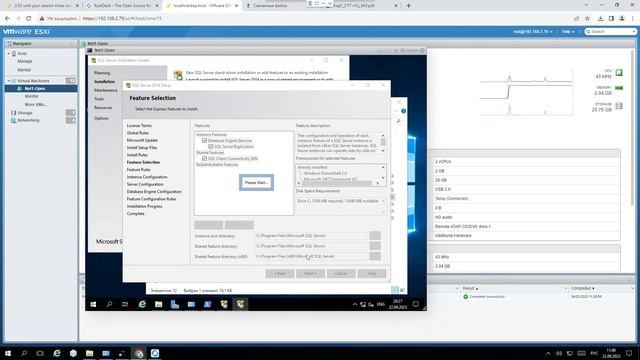
Task: Uncheck Database Engine Services feature
Action: (204, 140)
